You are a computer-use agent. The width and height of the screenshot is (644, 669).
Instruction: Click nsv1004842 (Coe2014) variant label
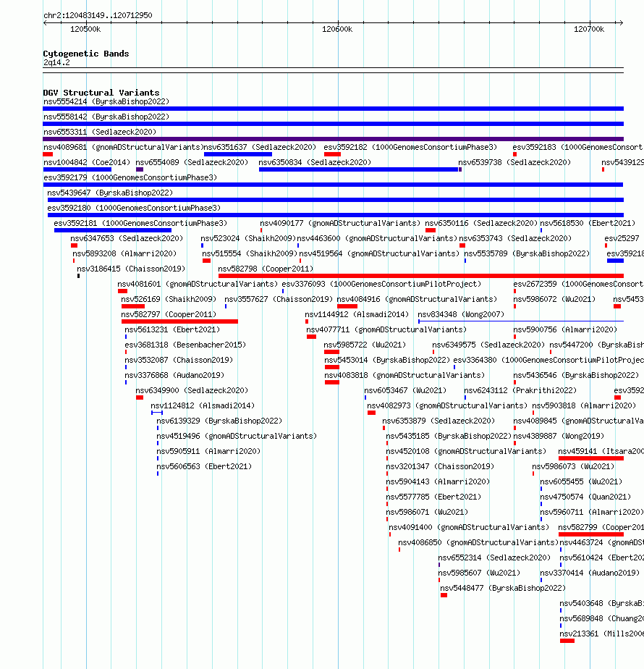[x=87, y=163]
